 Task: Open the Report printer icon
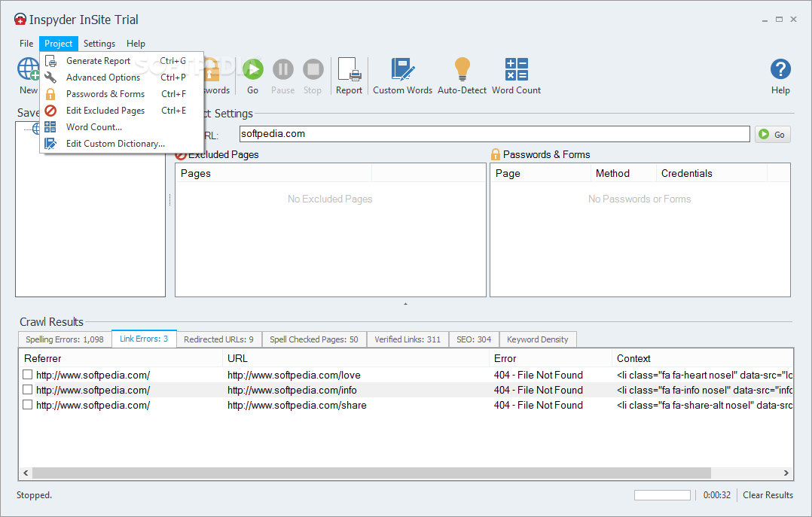coord(349,69)
